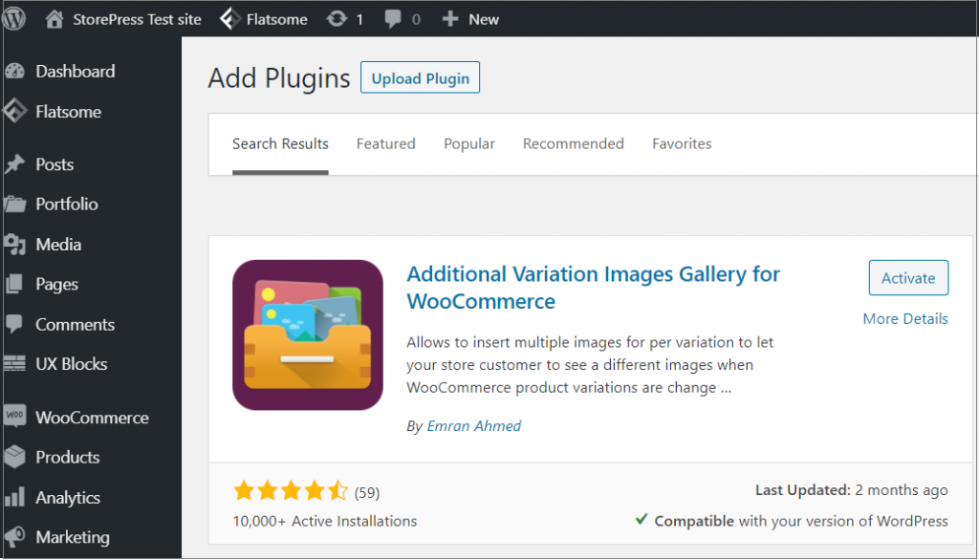The image size is (979, 560).
Task: Click the Media icon in sidebar
Action: tap(15, 245)
